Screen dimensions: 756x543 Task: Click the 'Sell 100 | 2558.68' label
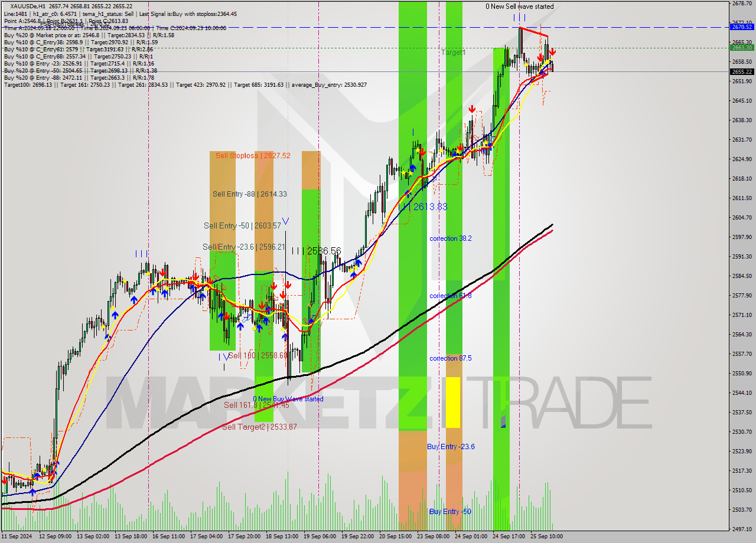point(258,356)
